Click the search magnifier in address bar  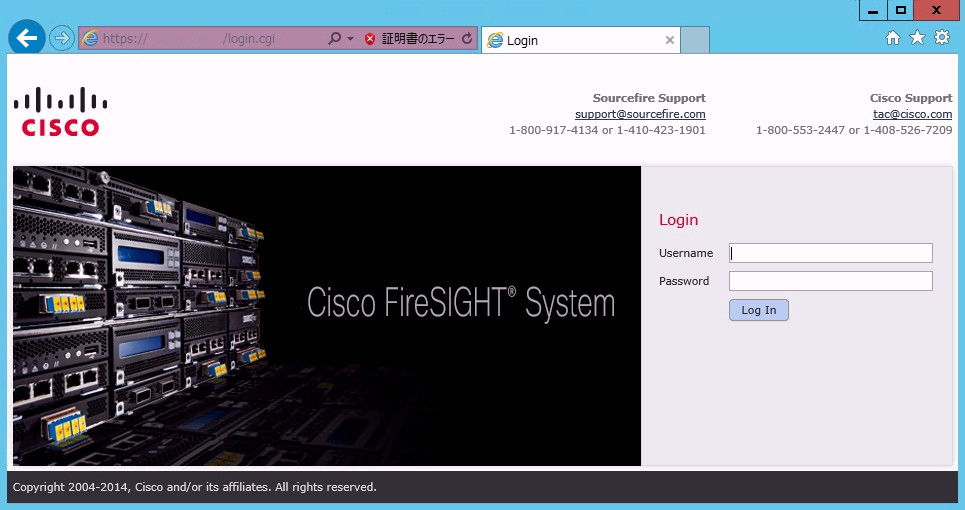[334, 39]
